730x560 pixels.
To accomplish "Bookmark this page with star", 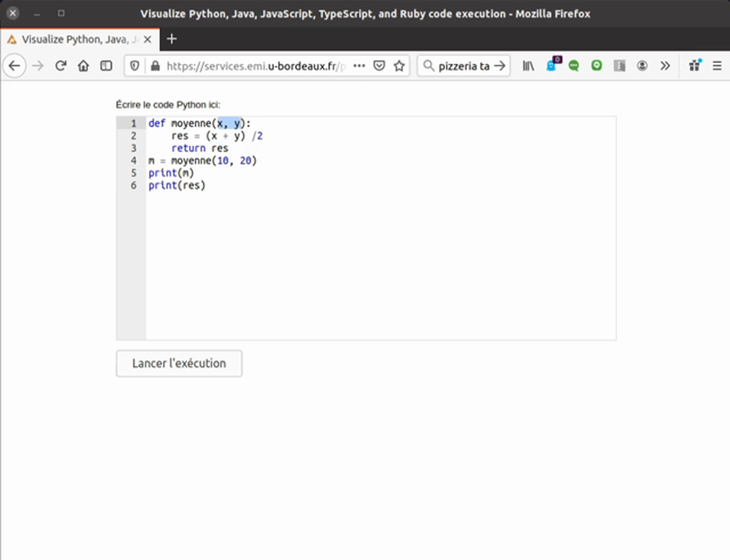I will click(x=399, y=66).
